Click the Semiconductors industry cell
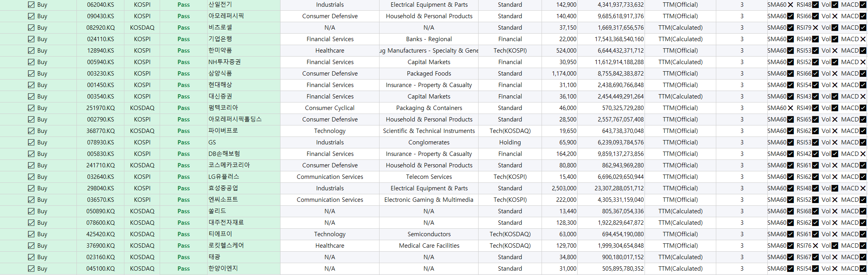The height and width of the screenshot is (275, 868). 429,234
